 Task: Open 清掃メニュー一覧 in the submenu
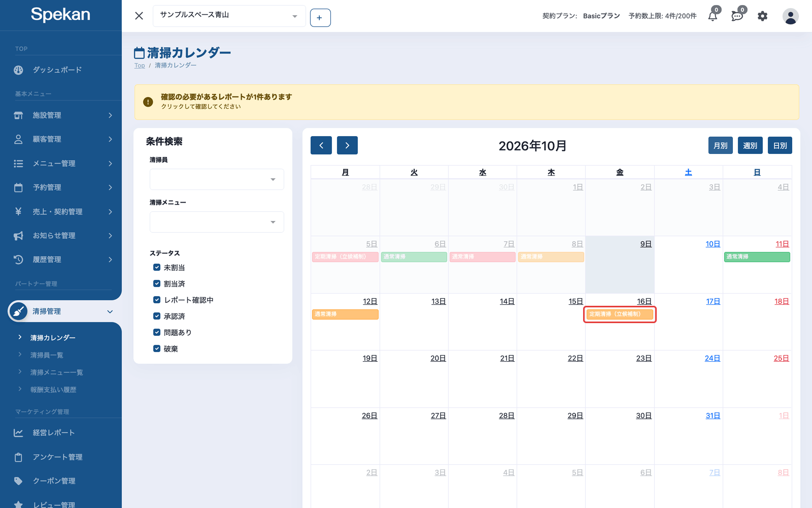(x=57, y=372)
